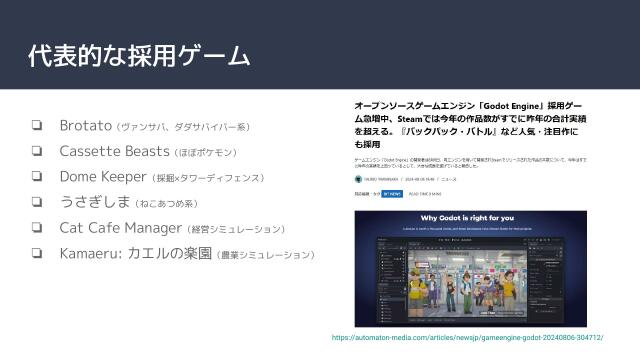Image resolution: width=640 pixels, height=360 pixels.
Task: Click the 'Why Godot is right for you' heading
Action: pos(467,218)
